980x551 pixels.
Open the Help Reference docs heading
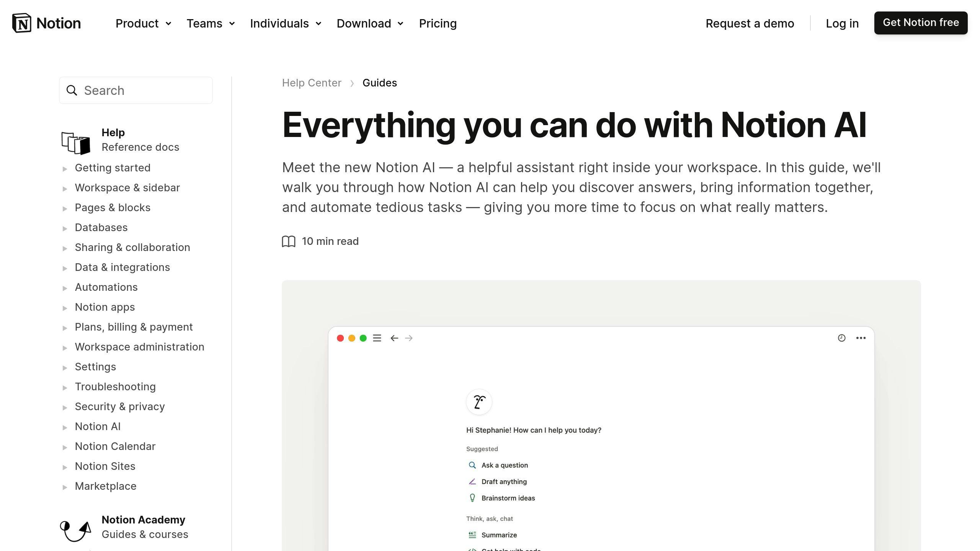(140, 140)
